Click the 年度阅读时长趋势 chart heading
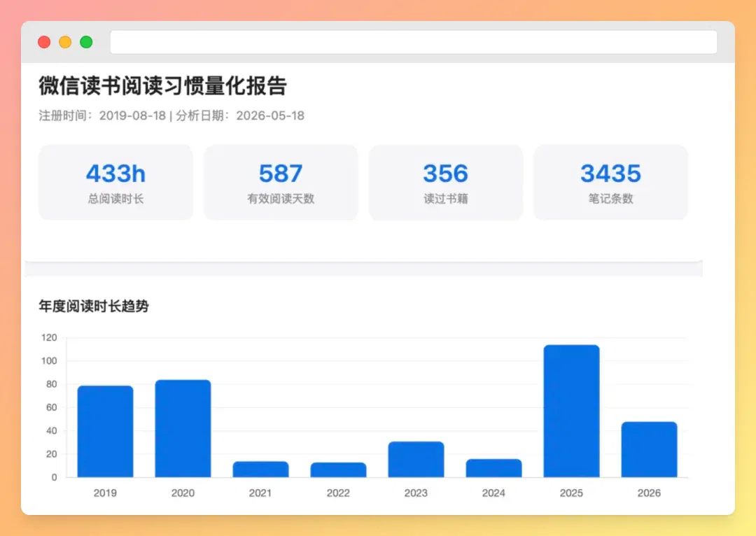Viewport: 756px width, 536px height. coord(94,306)
